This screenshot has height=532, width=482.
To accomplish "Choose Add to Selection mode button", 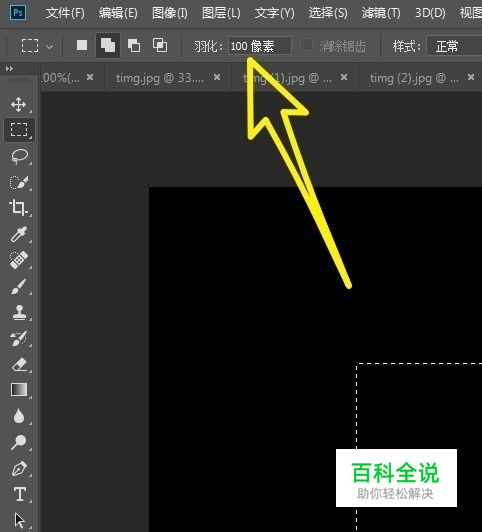I will point(108,45).
